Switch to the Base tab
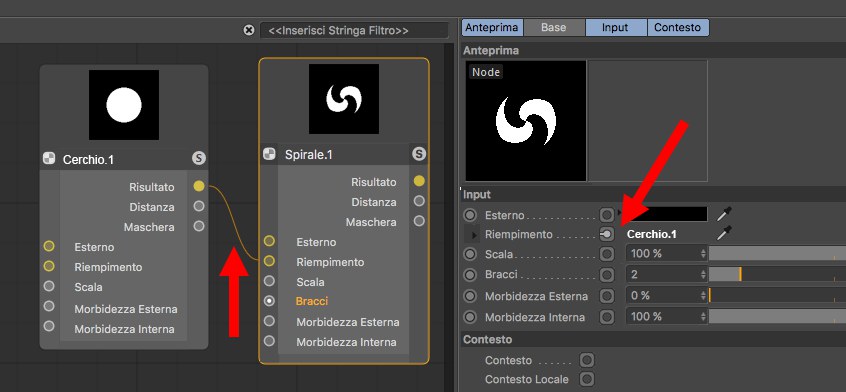 554,27
